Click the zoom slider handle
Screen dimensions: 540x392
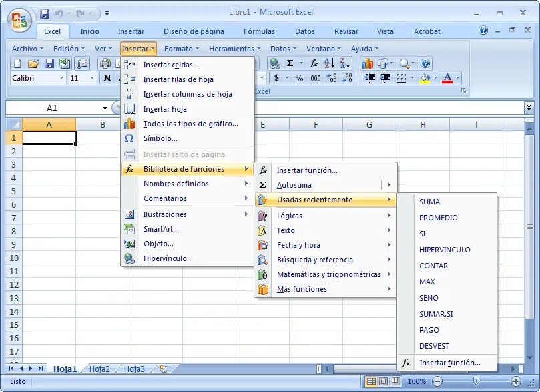point(476,381)
